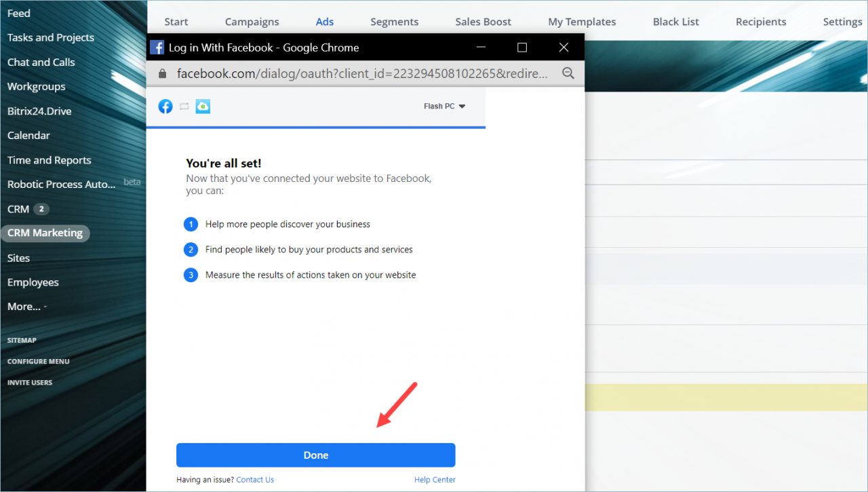The height and width of the screenshot is (492, 868).
Task: Click "Help more people discover your business" text
Action: [288, 224]
